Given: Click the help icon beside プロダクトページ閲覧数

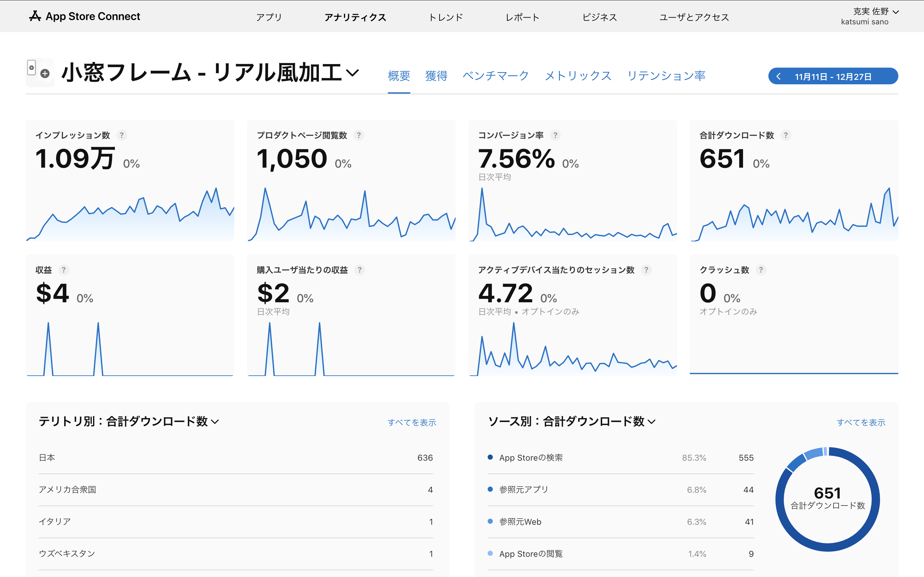Looking at the screenshot, I should point(358,135).
